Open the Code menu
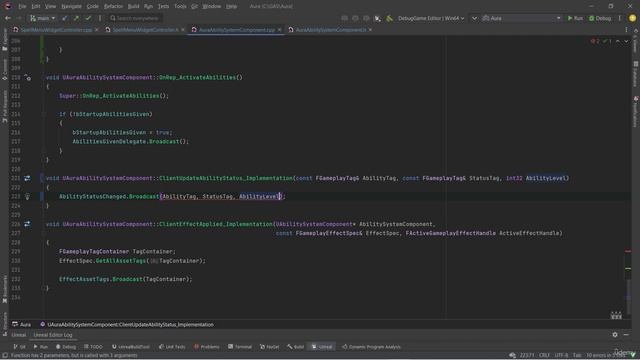The height and width of the screenshot is (360, 640). click(x=93, y=7)
